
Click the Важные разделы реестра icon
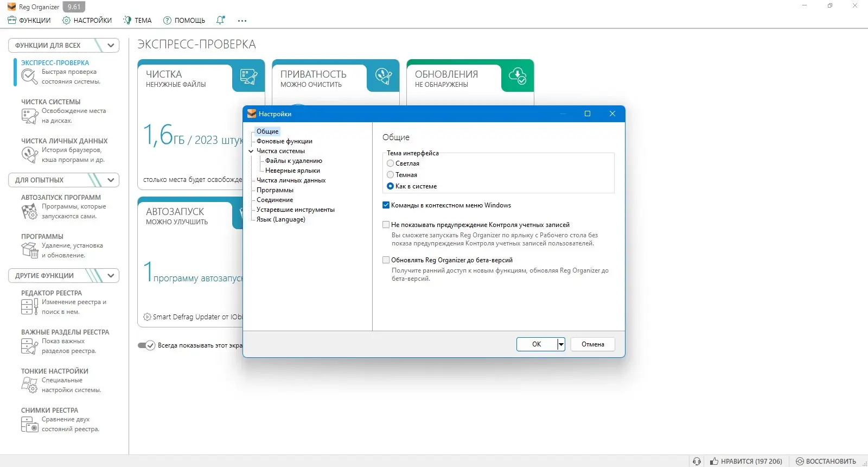29,346
